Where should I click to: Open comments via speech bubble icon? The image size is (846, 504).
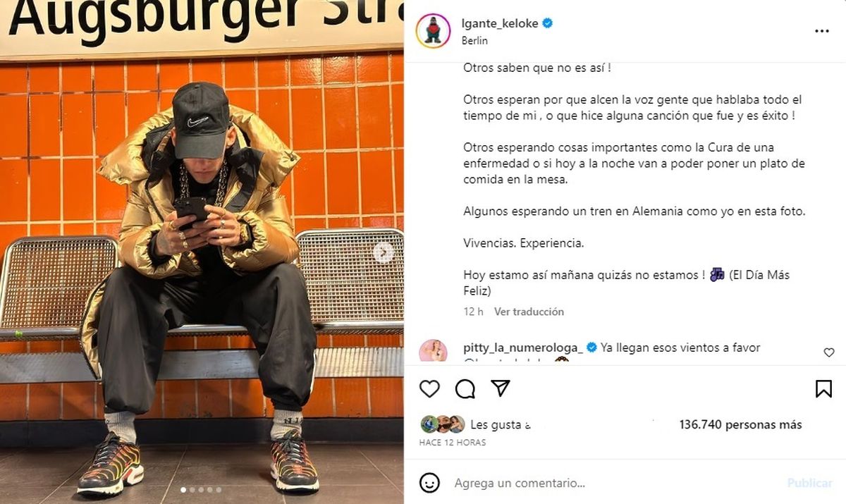(465, 388)
